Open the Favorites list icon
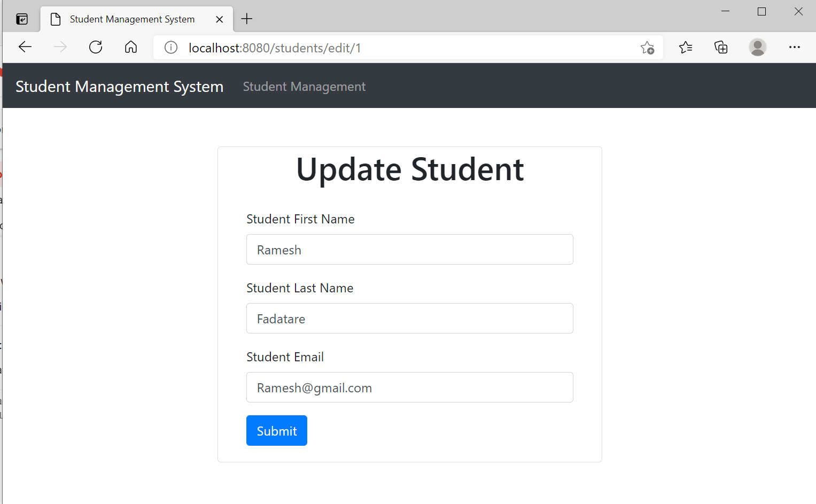 686,48
